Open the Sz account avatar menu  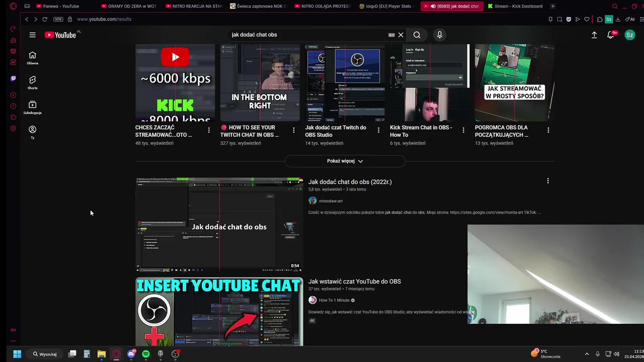[629, 35]
